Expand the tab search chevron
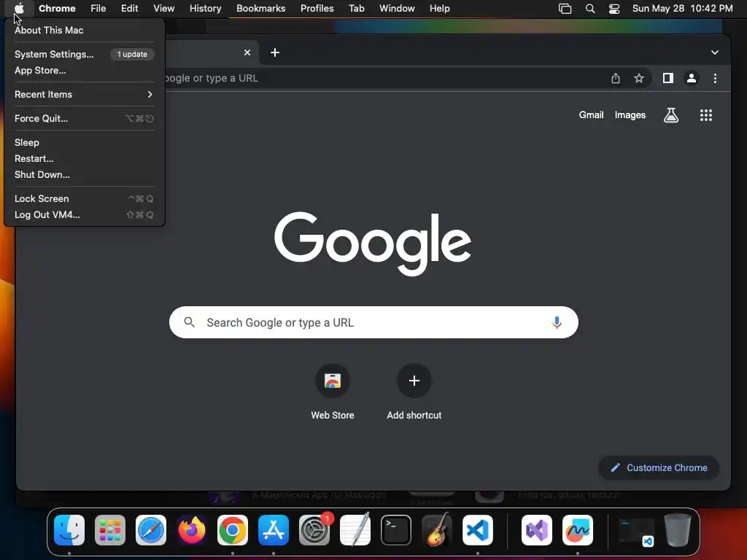Screen dimensions: 747x560 click(715, 52)
